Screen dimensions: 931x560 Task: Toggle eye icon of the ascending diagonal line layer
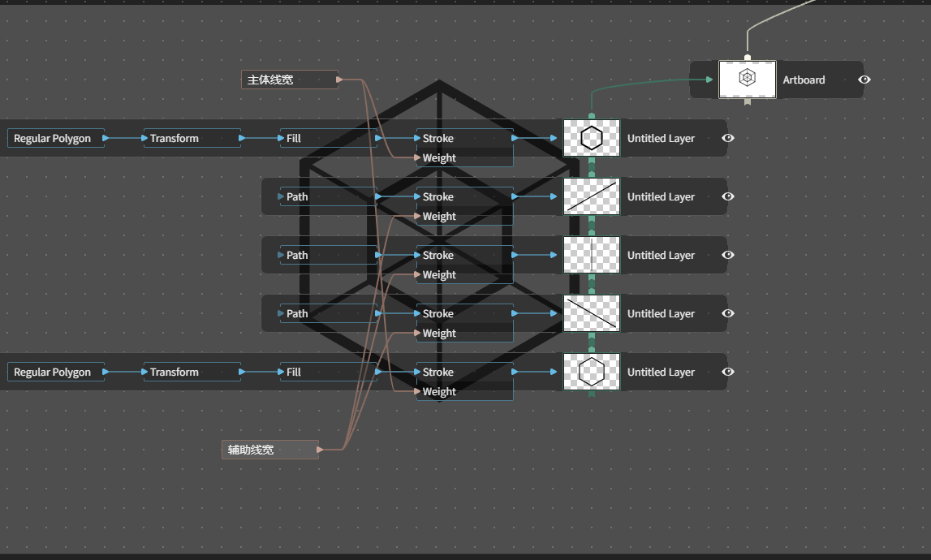(x=728, y=196)
